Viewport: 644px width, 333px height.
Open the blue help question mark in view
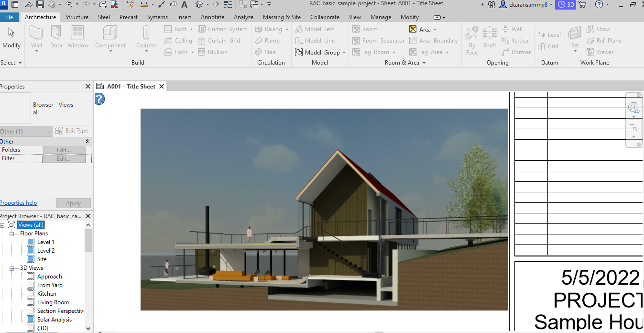click(99, 99)
